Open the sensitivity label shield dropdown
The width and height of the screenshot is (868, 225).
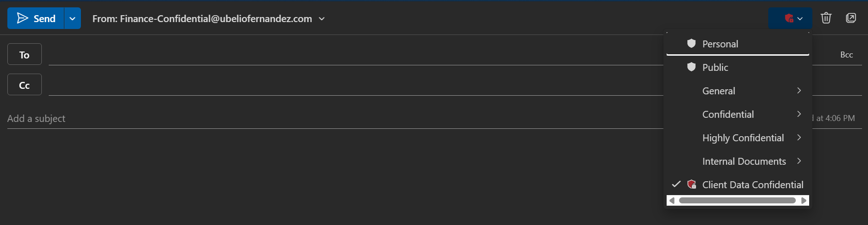coord(790,18)
